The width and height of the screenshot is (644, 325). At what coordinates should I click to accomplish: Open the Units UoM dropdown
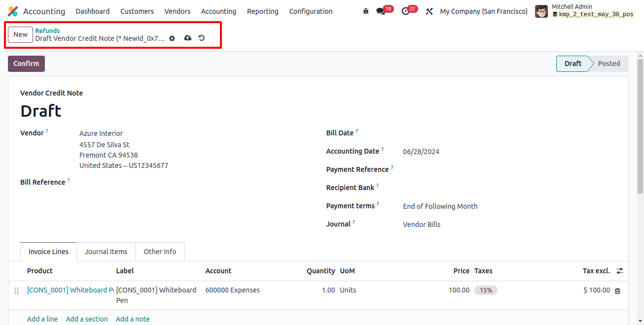click(348, 290)
